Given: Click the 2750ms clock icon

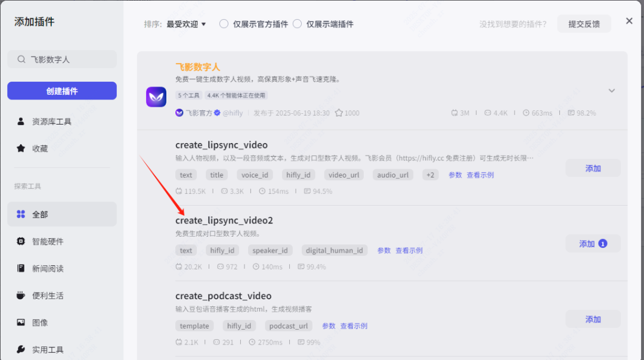Looking at the screenshot, I should tap(252, 342).
